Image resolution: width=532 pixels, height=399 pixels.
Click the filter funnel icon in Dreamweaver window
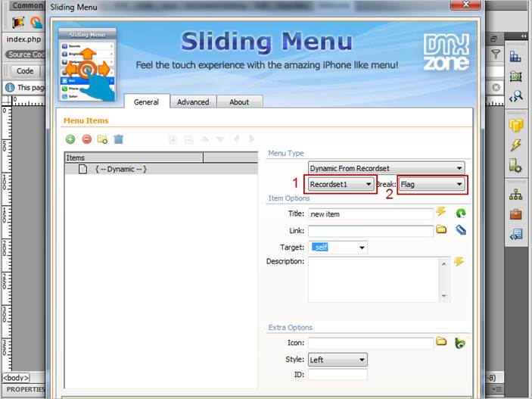[x=496, y=54]
